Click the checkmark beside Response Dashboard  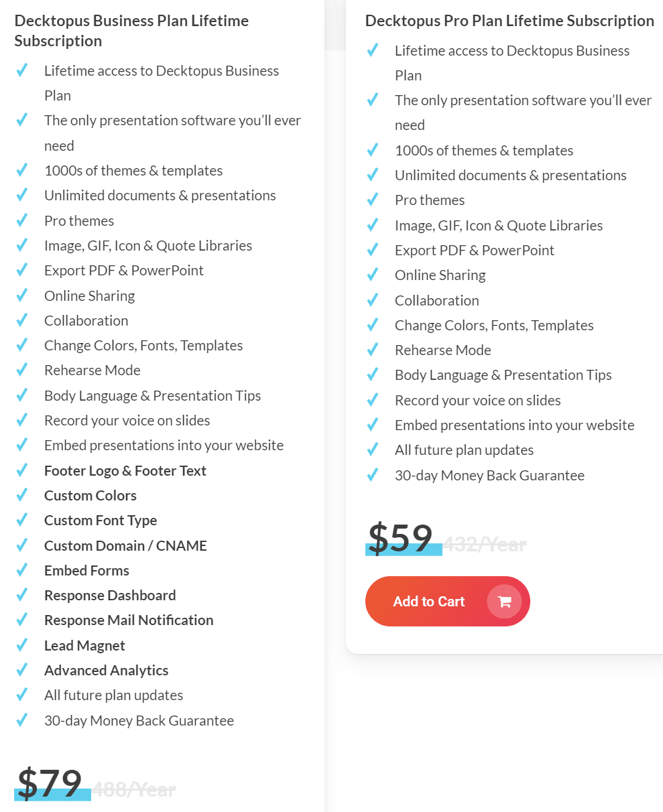22,594
